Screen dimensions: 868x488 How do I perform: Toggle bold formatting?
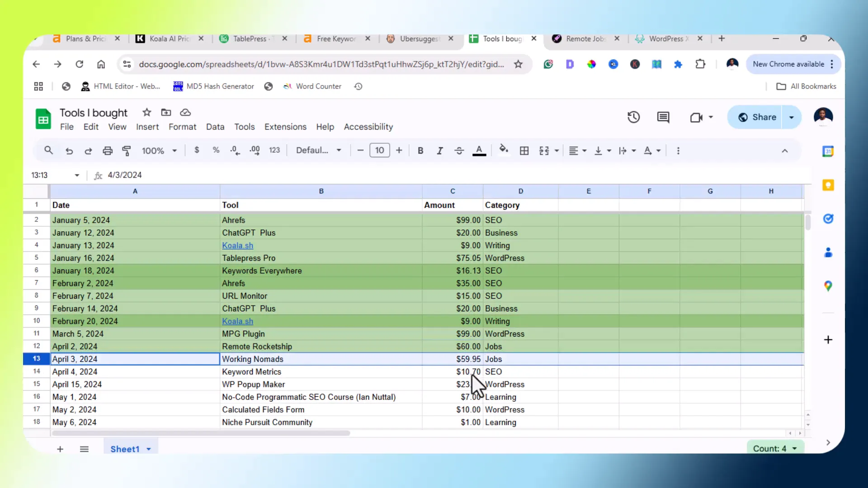[420, 151]
